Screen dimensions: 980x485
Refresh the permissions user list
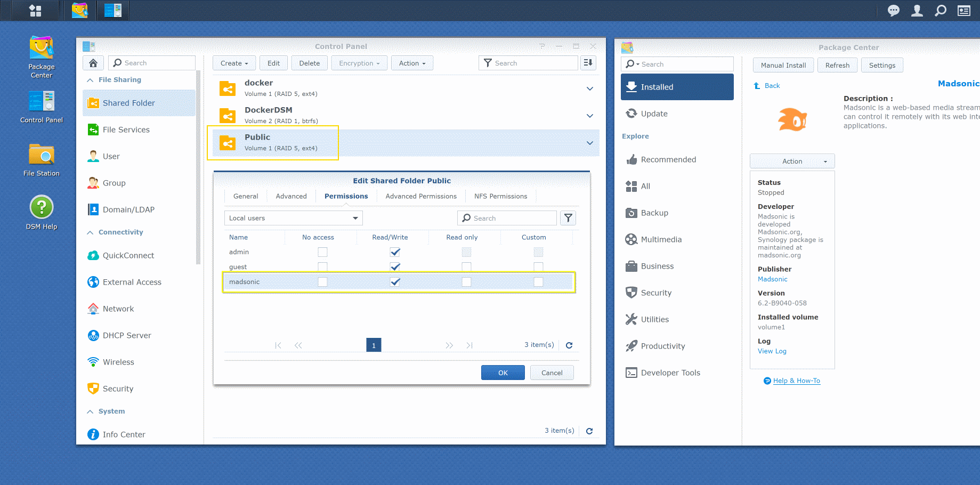point(569,345)
